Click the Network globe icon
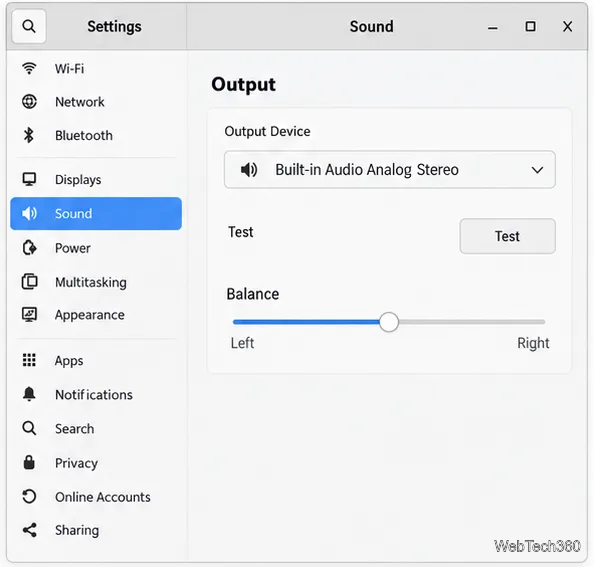Viewport: 594px width, 567px height. [x=29, y=102]
